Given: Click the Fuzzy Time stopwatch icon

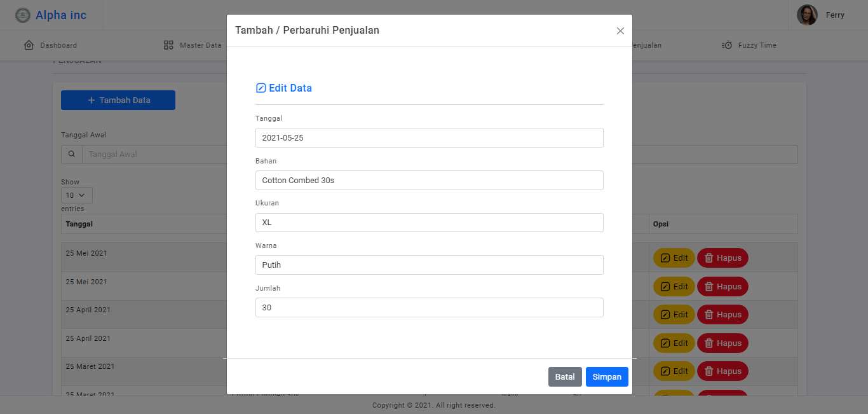Looking at the screenshot, I should [727, 45].
